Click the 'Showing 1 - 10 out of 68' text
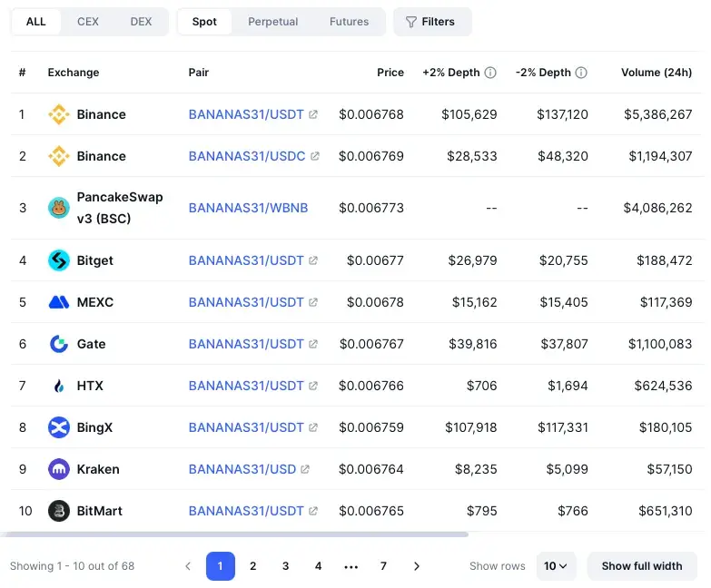Screen dimensions: 711x588 pyautogui.click(x=72, y=566)
